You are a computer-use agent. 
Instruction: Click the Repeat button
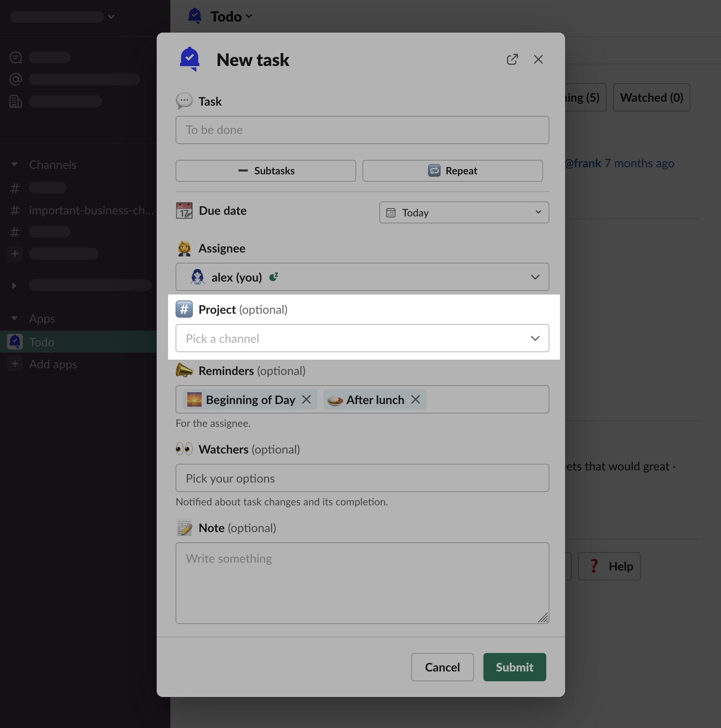[452, 171]
